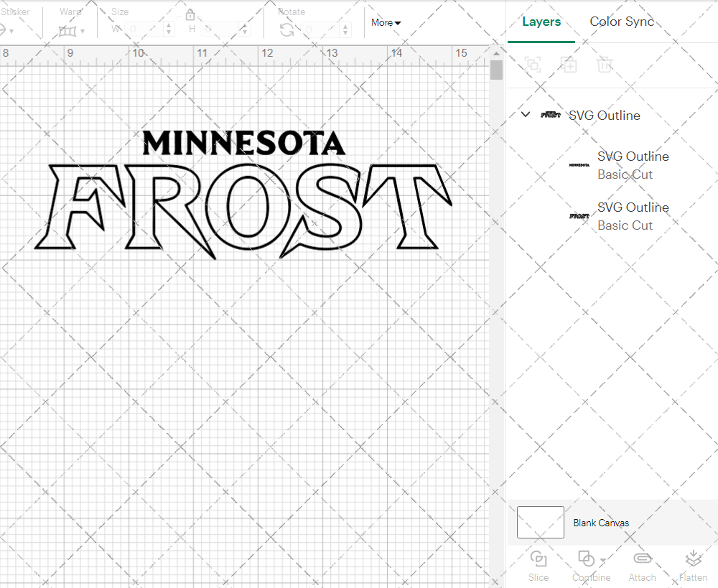Select the FROST SVG Outline Basic Cut layer
The height and width of the screenshot is (588, 718).
[x=633, y=216]
